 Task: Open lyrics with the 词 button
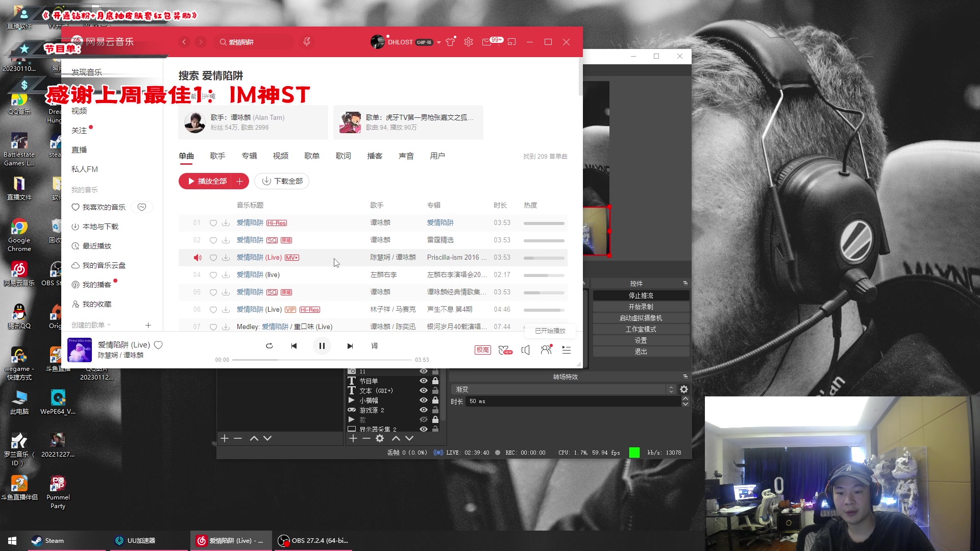pos(374,346)
